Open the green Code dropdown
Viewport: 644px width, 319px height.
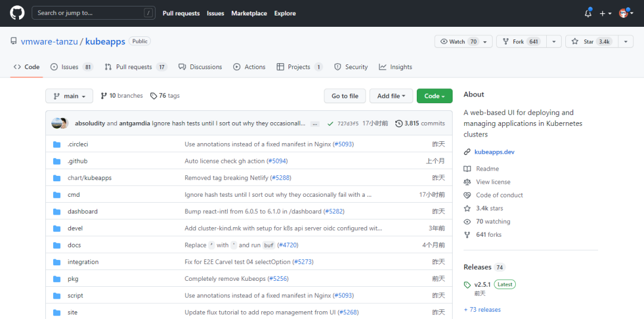coord(435,96)
